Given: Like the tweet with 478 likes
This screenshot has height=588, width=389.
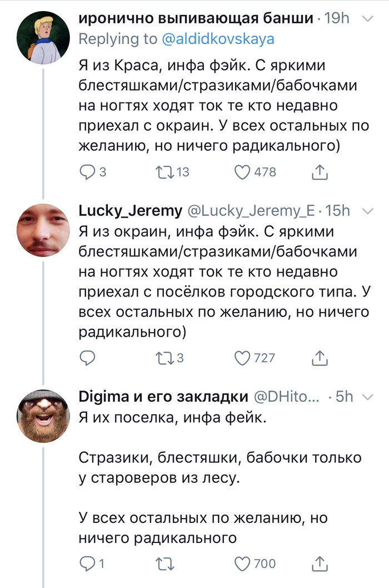Looking at the screenshot, I should [x=242, y=172].
